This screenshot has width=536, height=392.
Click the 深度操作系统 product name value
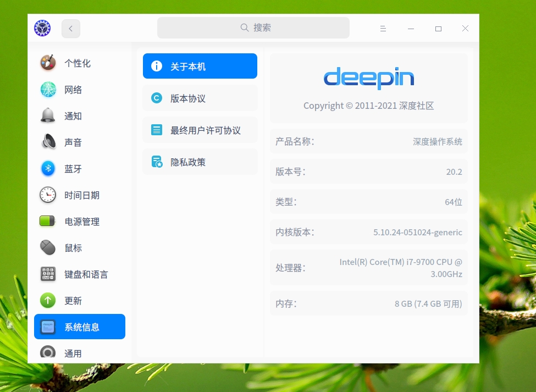click(437, 141)
